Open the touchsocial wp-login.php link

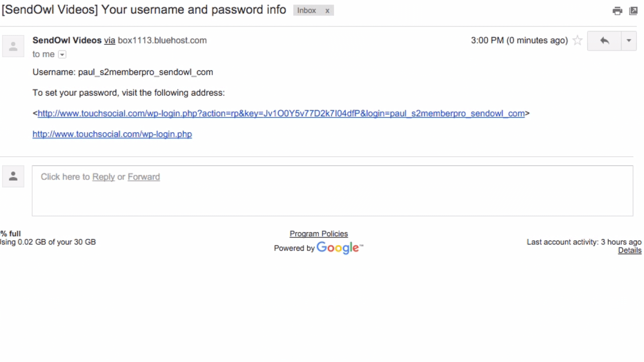[112, 134]
